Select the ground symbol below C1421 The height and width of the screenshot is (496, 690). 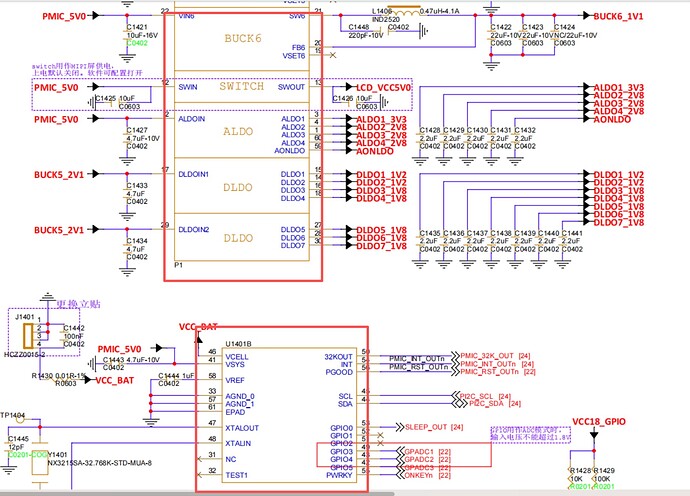127,59
